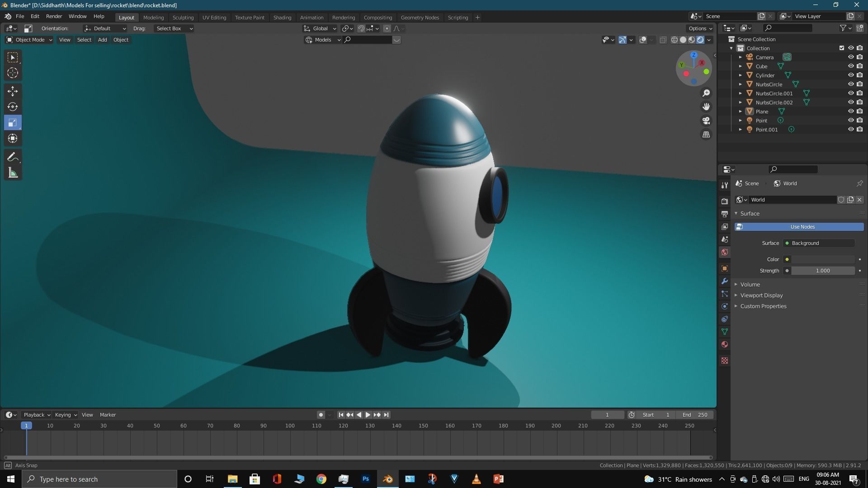Viewport: 868px width, 488px height.
Task: Open the Object Mode dropdown
Action: pos(29,40)
